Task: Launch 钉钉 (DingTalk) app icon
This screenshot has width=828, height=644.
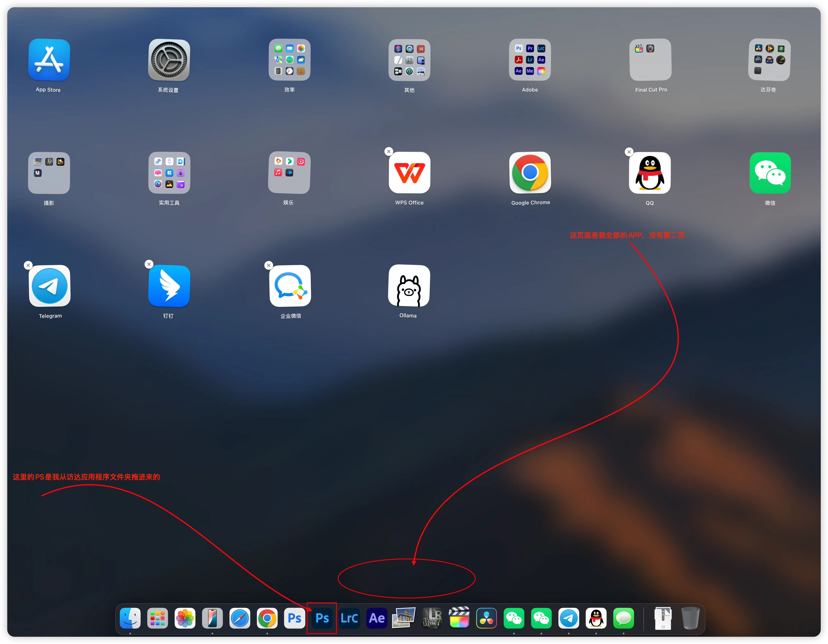Action: pyautogui.click(x=169, y=286)
